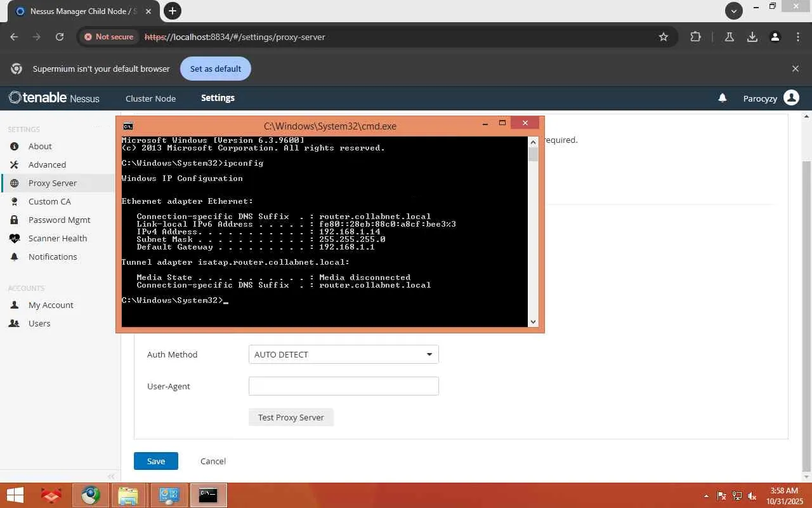Open the browser labs flask icon
This screenshot has height=508, width=812.
pyautogui.click(x=730, y=37)
